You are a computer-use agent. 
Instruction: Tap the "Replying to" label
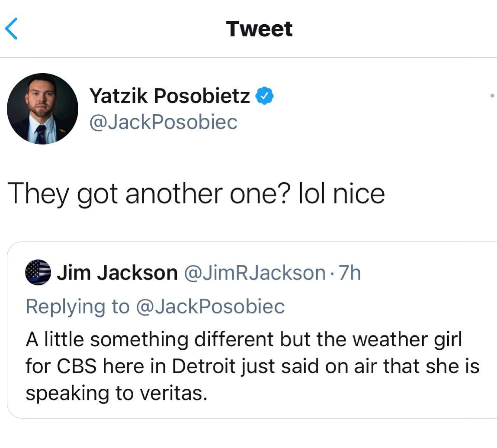point(77,306)
